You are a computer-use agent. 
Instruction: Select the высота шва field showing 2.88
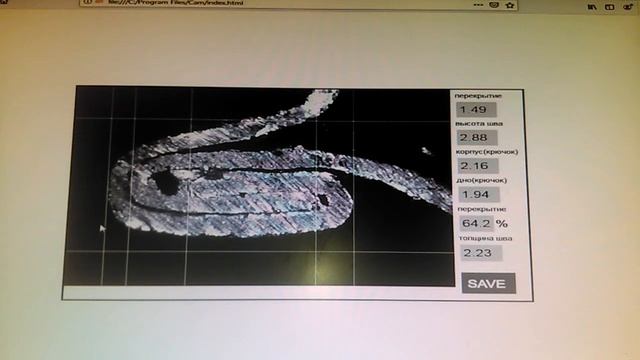(477, 138)
